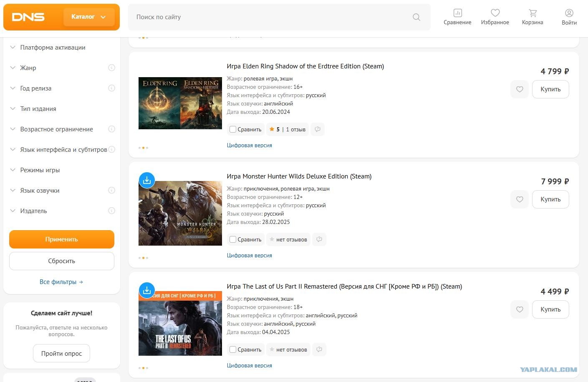Open Все фильтры link
This screenshot has height=382, width=588.
click(x=61, y=282)
